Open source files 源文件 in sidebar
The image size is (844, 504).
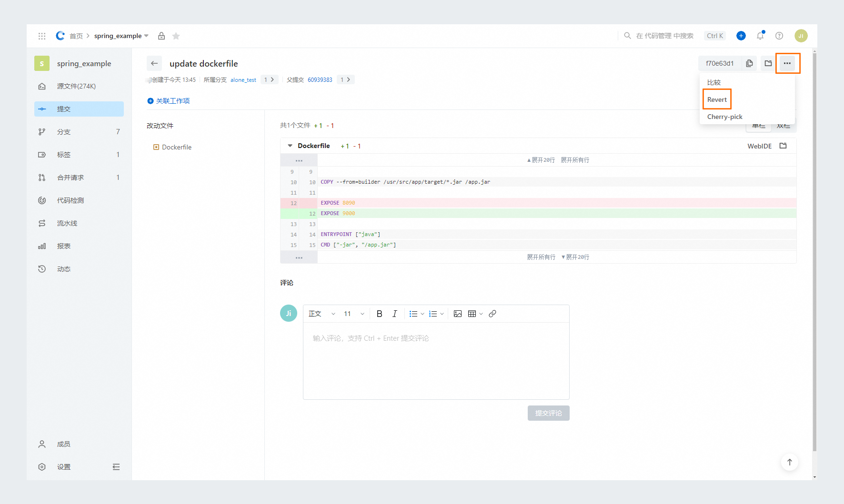tap(79, 86)
